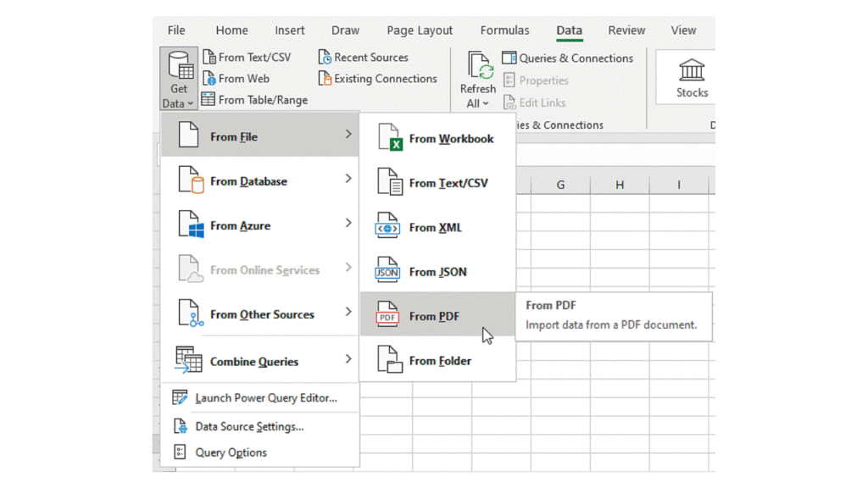868x488 pixels.
Task: Expand the From Azure submenu chevron
Action: pos(348,223)
